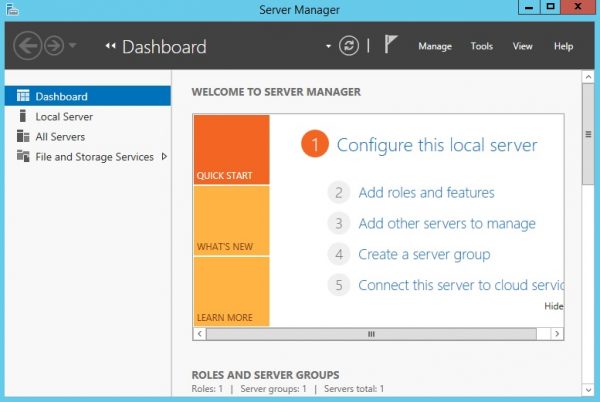Click the orange step 1 circle

[315, 145]
